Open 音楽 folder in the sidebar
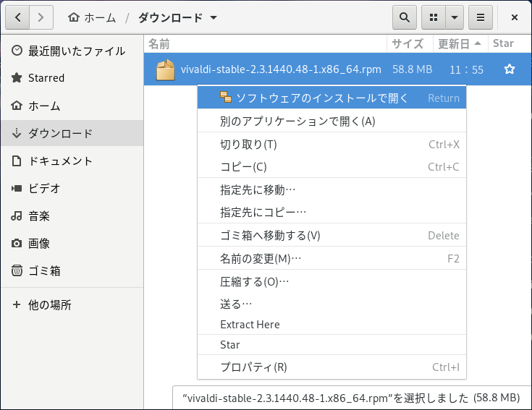The width and height of the screenshot is (532, 410). point(72,215)
